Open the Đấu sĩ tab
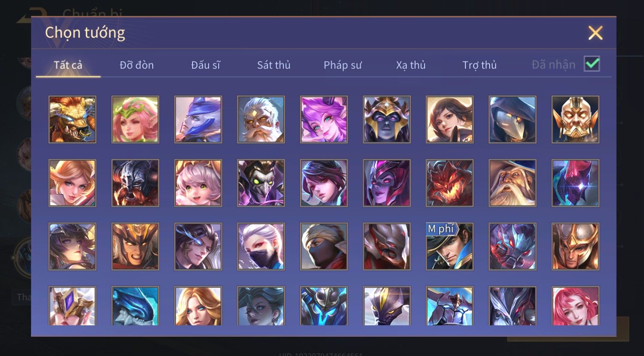Screen dimensions: 644x356 (x=206, y=65)
